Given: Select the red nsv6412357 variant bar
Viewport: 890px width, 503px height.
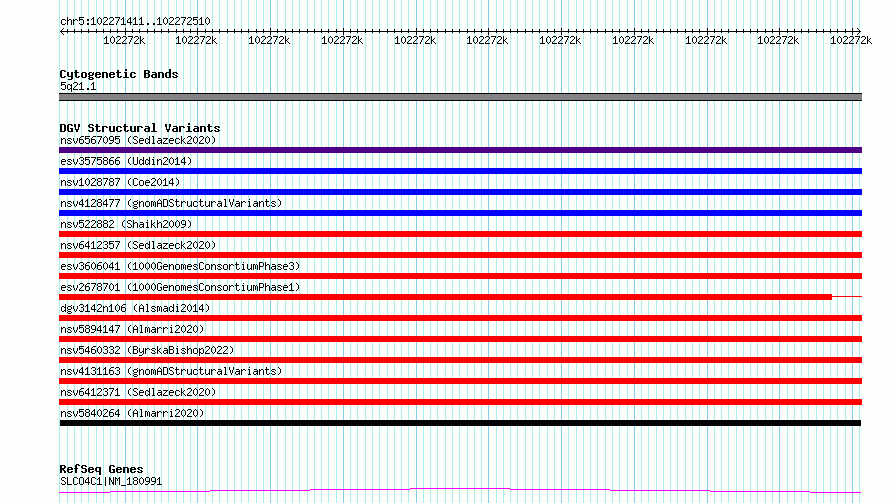Looking at the screenshot, I should click(460, 255).
